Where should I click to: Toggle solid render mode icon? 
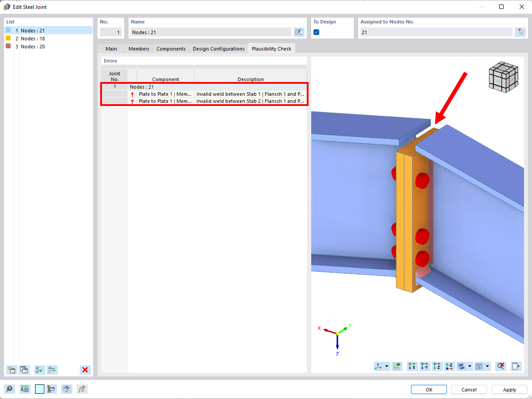[x=462, y=366]
